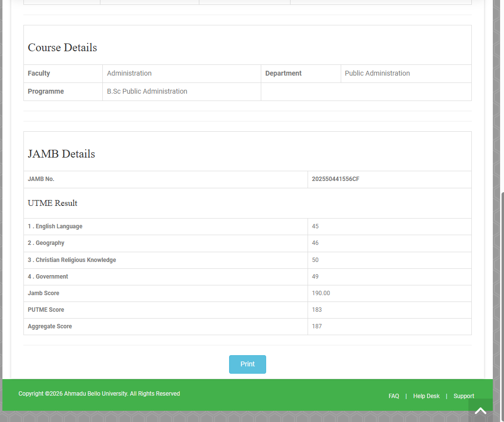
Task: Click the English Language score 45
Action: click(315, 226)
